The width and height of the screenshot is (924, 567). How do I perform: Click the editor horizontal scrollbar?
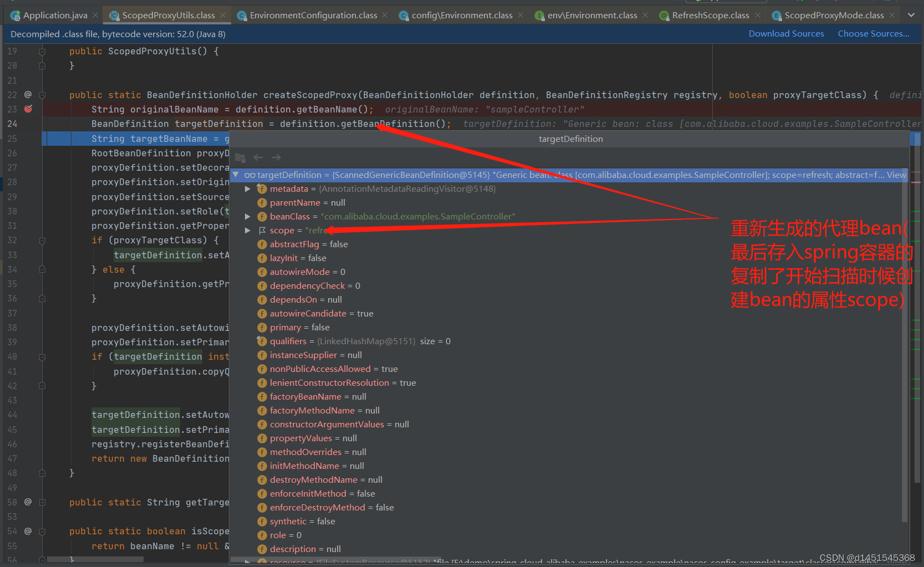point(95,559)
